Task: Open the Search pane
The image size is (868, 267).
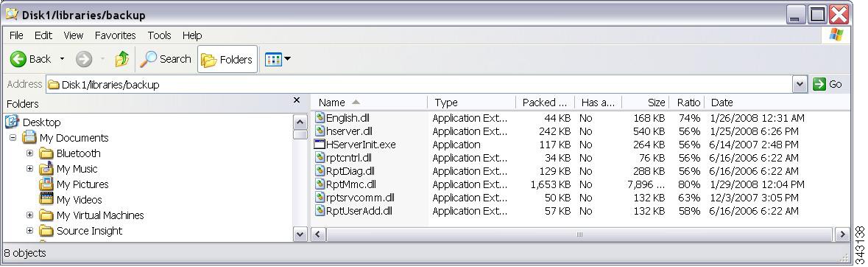Action: tap(166, 59)
